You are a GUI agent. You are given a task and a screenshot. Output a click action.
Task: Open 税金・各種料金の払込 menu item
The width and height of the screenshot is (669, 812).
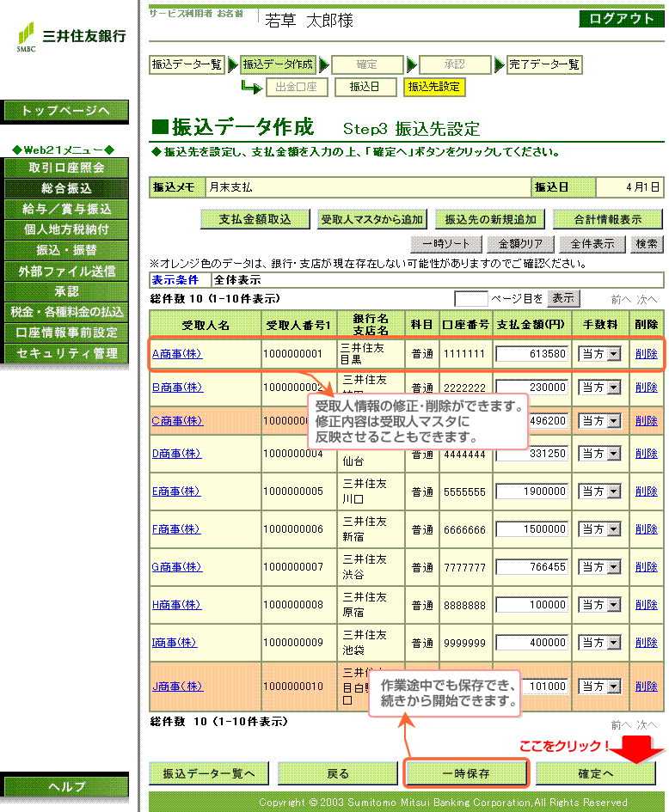click(x=66, y=312)
